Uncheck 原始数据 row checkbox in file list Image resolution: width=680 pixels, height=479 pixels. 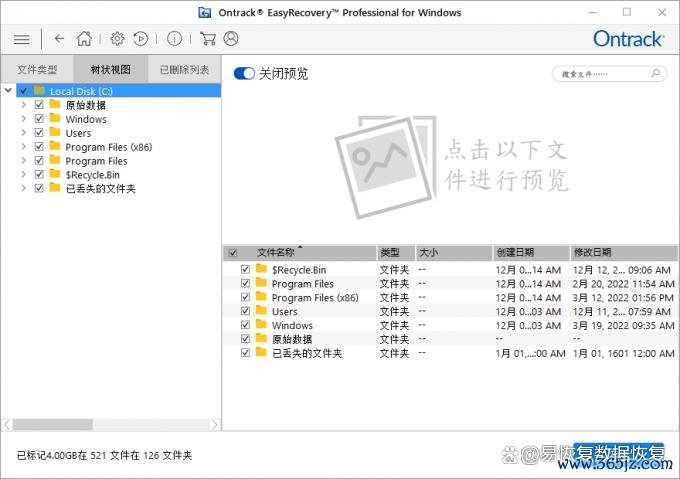tap(245, 339)
